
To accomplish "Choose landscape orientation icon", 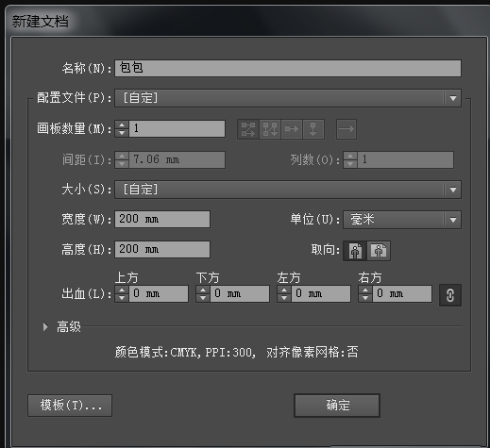I will [379, 251].
